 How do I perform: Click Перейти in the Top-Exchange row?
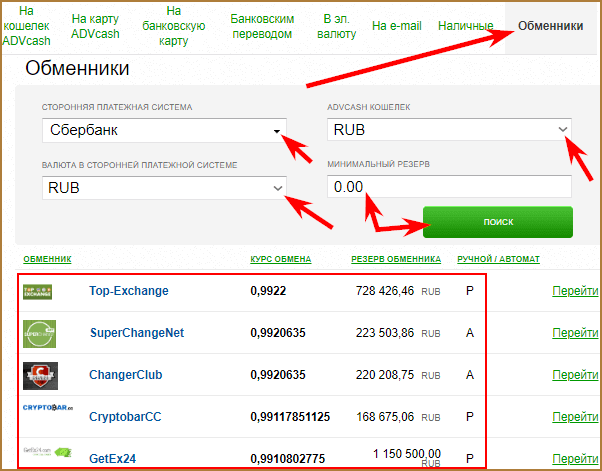(575, 291)
